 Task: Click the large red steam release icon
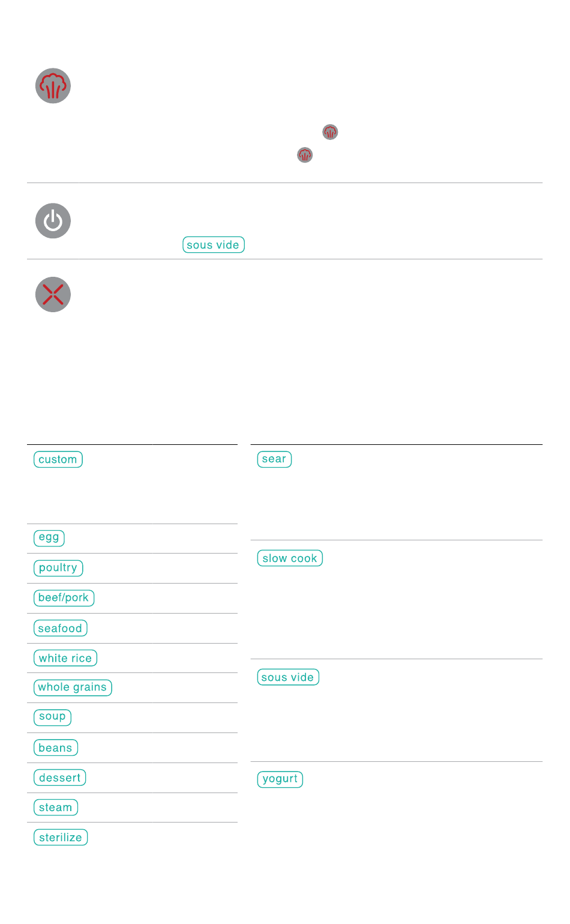53,86
